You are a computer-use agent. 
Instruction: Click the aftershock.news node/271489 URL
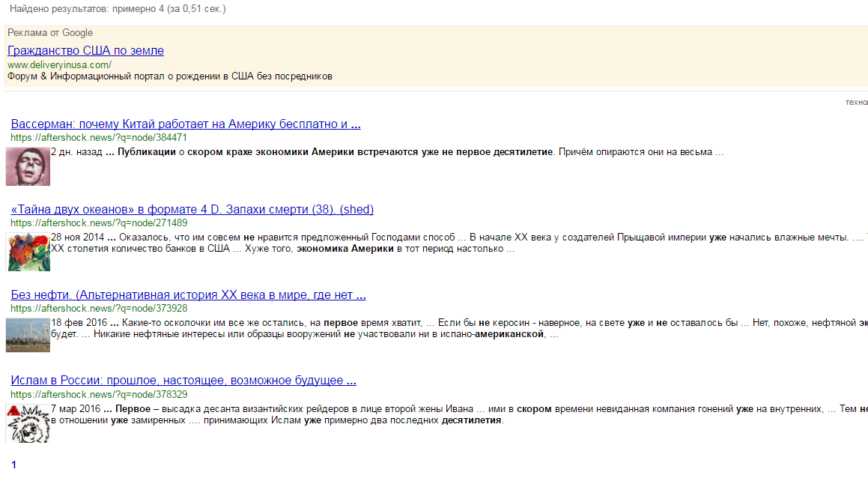pyautogui.click(x=99, y=223)
